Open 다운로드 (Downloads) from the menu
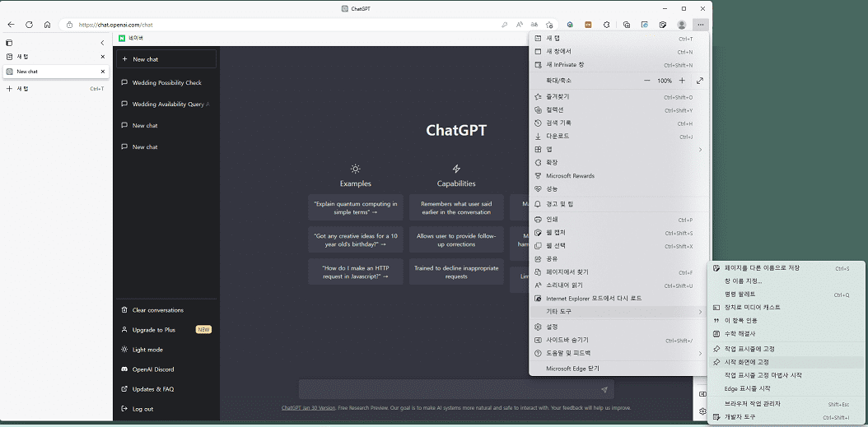 (x=618, y=136)
